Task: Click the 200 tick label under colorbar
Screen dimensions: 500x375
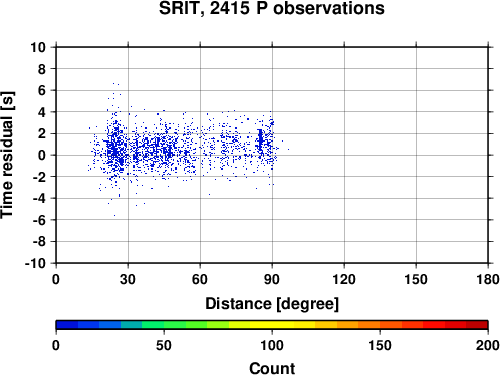Action: tap(488, 345)
